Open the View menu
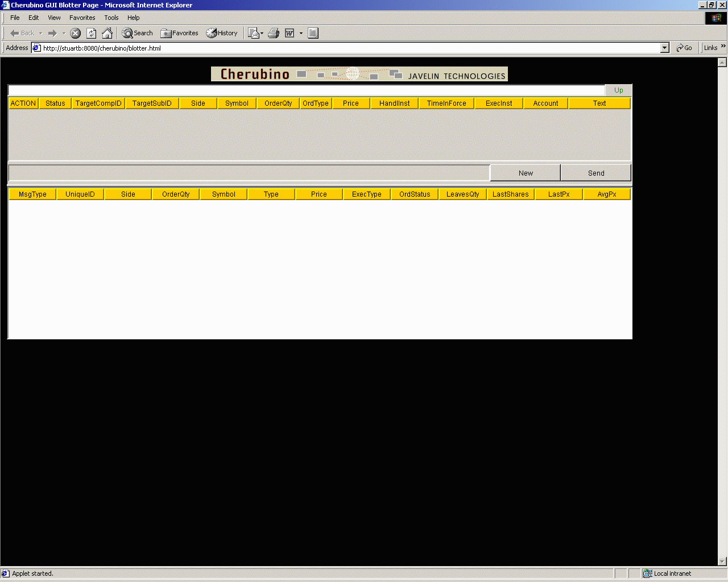The height and width of the screenshot is (582, 728). 54,18
